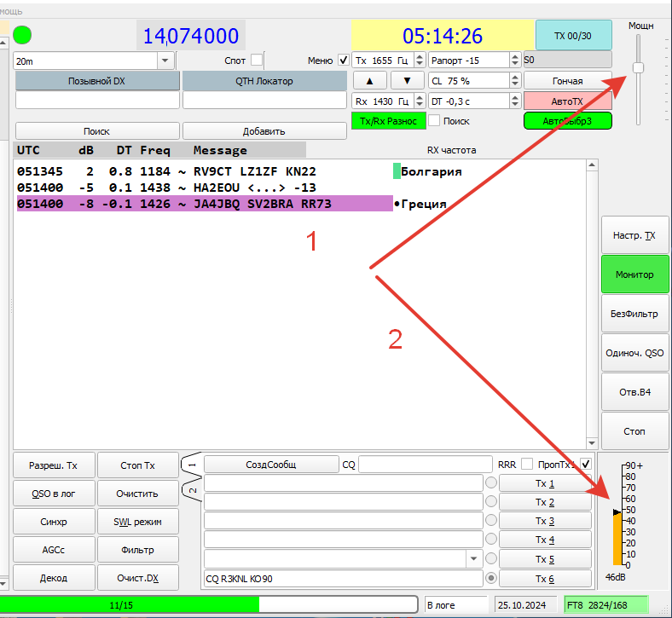
Task: Click the Фильтр button
Action: [138, 550]
